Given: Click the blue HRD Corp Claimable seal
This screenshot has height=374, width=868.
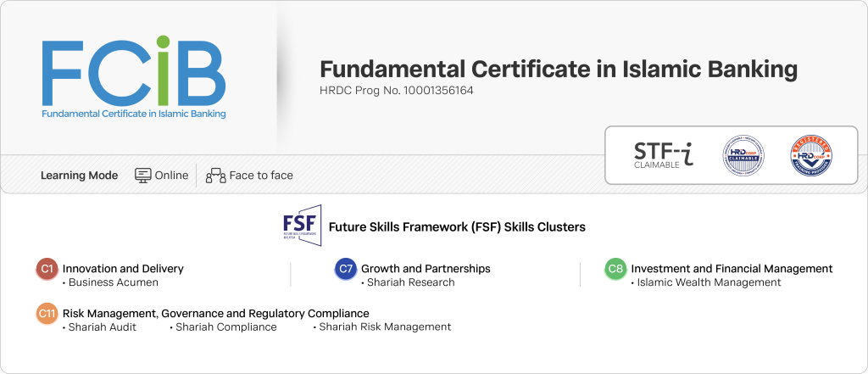Looking at the screenshot, I should [x=743, y=156].
